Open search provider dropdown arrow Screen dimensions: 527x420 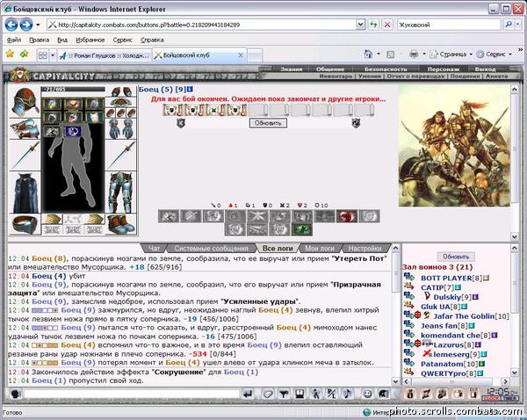[518, 25]
